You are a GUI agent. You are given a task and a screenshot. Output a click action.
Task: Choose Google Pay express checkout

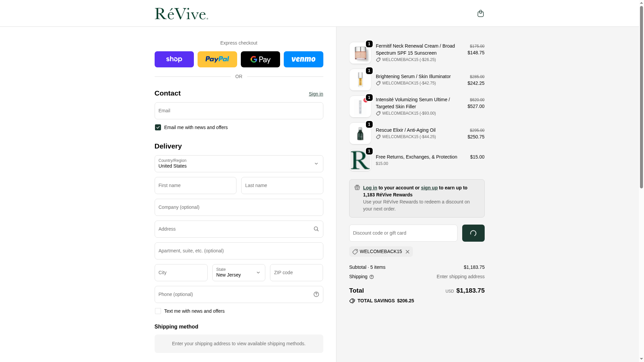(x=260, y=59)
